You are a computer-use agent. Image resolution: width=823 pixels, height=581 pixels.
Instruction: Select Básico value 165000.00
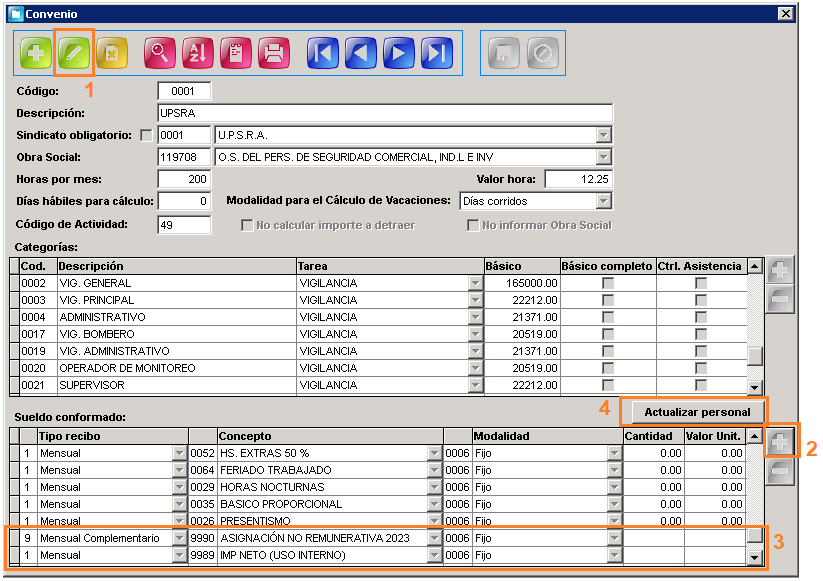(522, 283)
